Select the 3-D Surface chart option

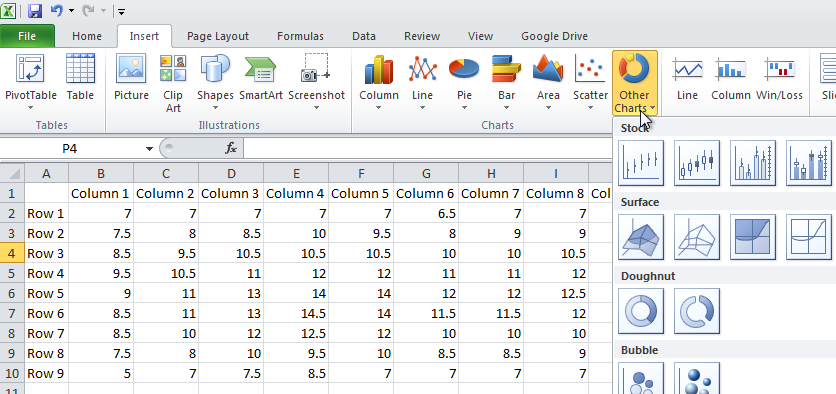641,237
